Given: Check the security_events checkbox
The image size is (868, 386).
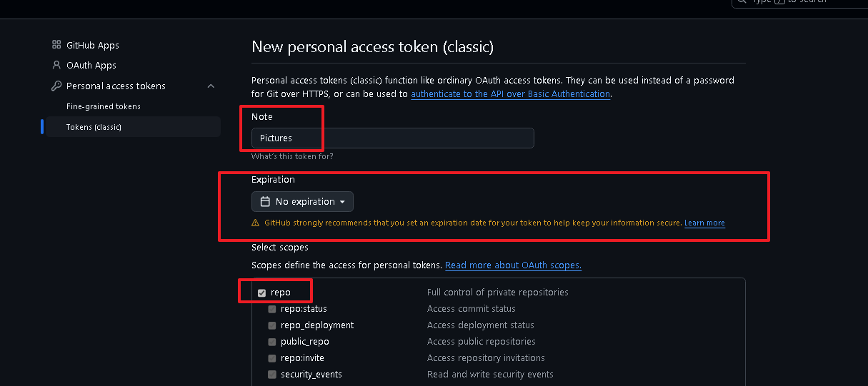Looking at the screenshot, I should click(x=272, y=375).
